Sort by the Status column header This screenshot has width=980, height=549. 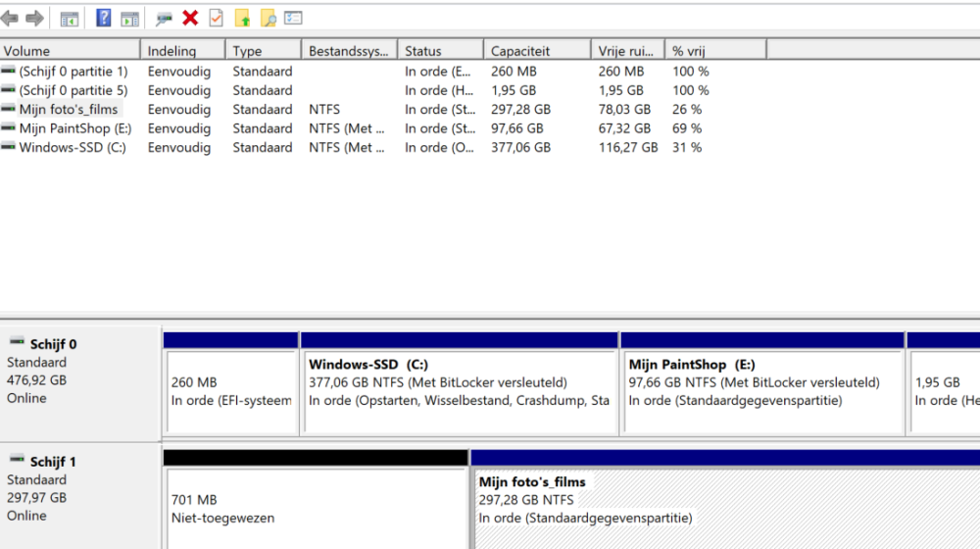click(441, 51)
